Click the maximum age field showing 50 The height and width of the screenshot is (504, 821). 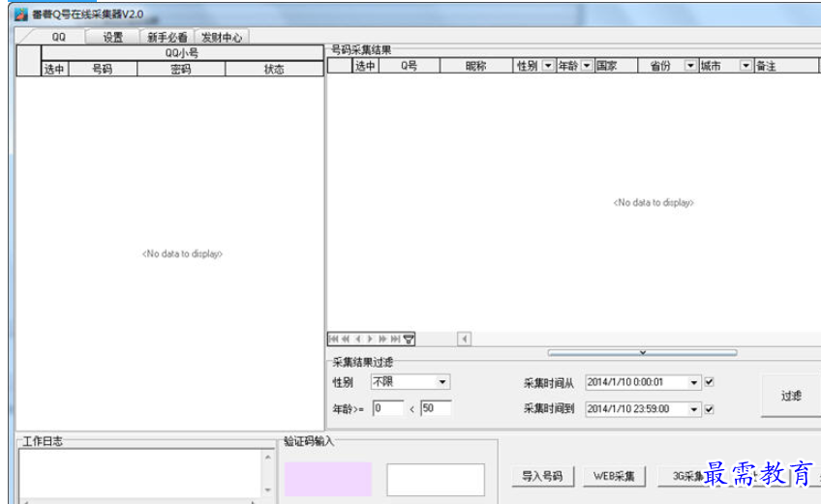pyautogui.click(x=436, y=408)
